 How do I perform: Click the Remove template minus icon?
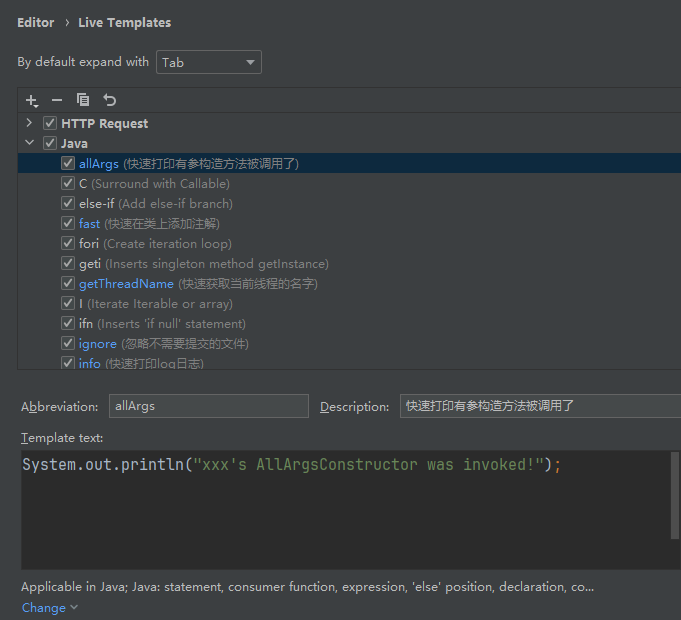pos(57,101)
